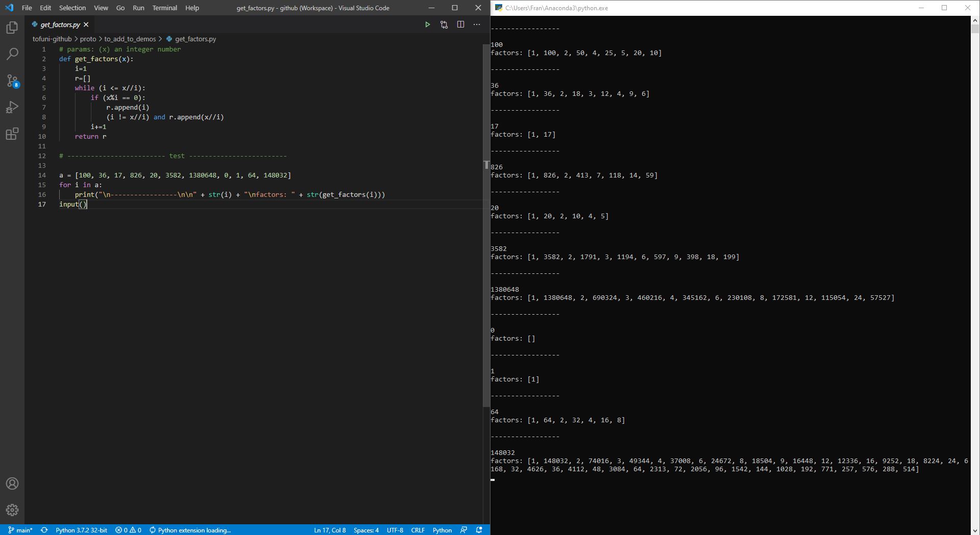This screenshot has width=980, height=535.
Task: Click the '# params' comment line
Action: [x=120, y=49]
